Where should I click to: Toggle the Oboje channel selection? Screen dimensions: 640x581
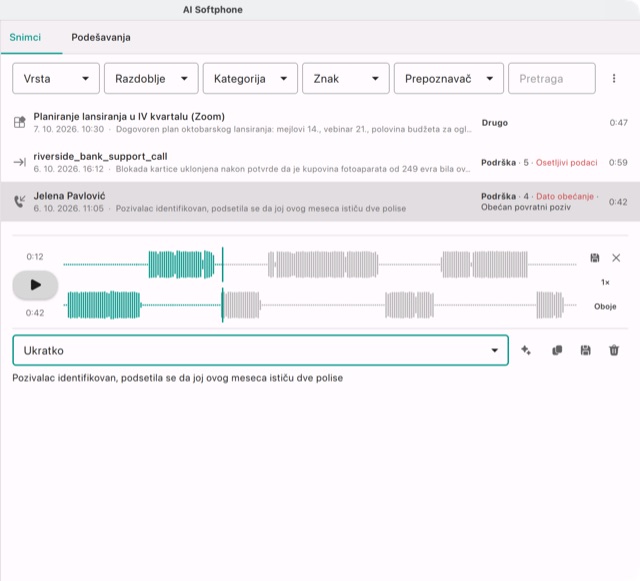(x=605, y=307)
